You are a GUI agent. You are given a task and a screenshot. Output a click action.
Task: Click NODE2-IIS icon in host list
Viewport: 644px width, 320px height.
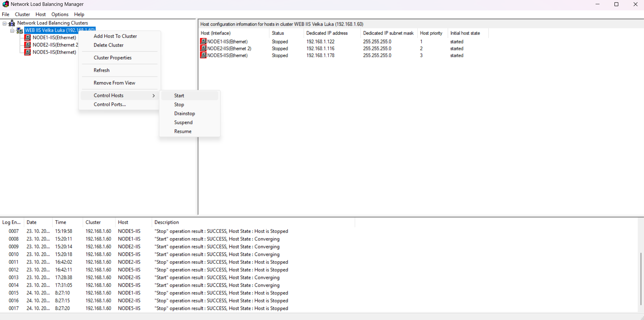(x=203, y=48)
